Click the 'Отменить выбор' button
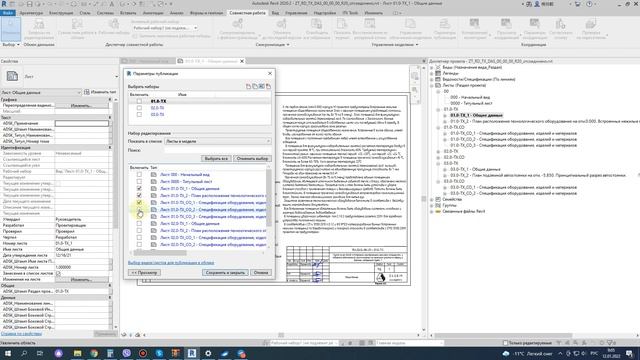The width and height of the screenshot is (640, 360). point(252,158)
